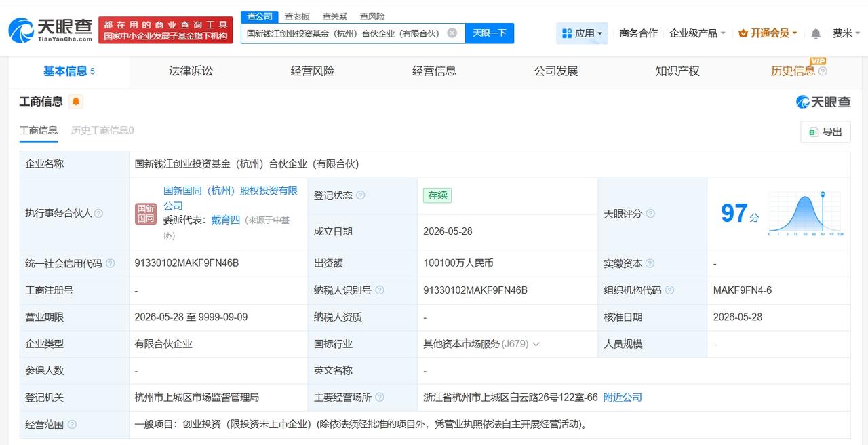Expand the 其他资本市场服务 industry chevron

click(x=536, y=344)
